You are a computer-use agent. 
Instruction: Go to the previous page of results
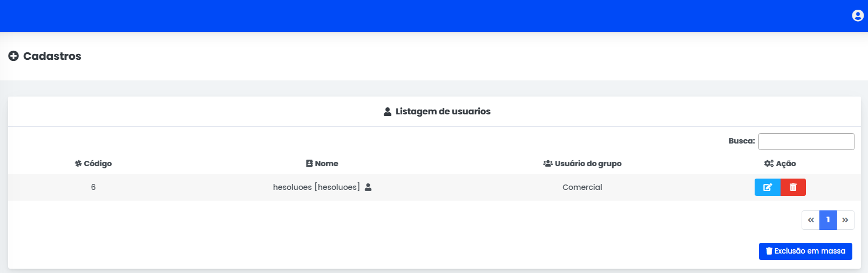[811, 220]
